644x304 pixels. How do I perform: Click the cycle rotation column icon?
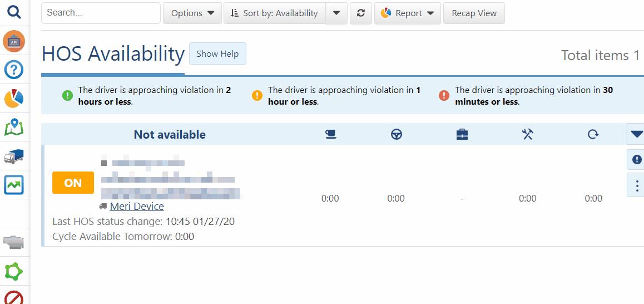click(593, 134)
